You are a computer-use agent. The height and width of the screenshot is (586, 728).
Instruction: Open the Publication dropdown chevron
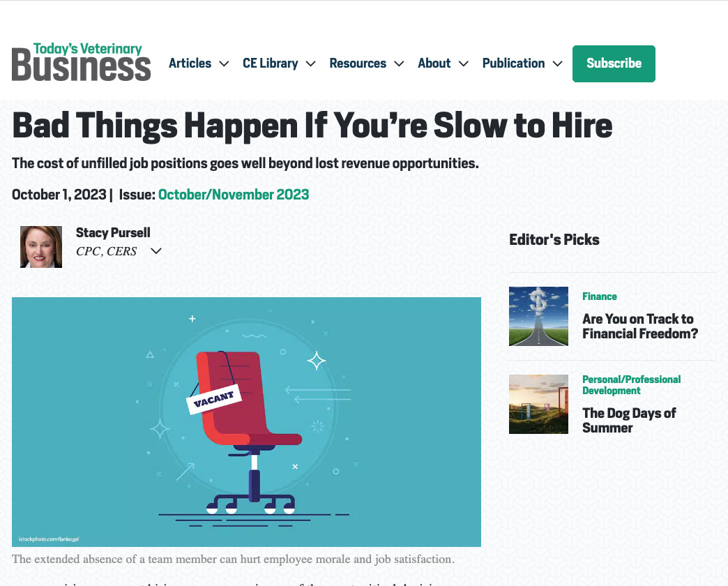coord(558,63)
